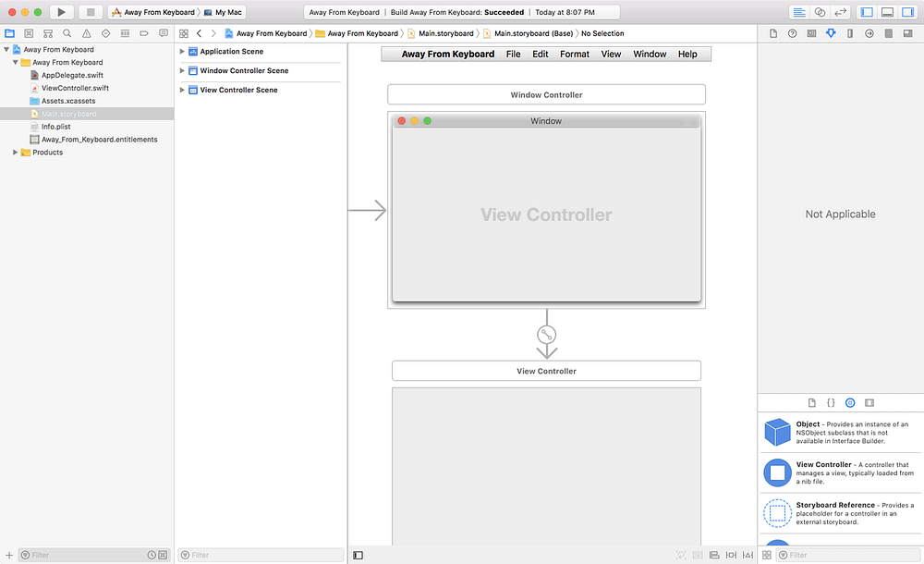Open the related items grid menu

point(184,33)
